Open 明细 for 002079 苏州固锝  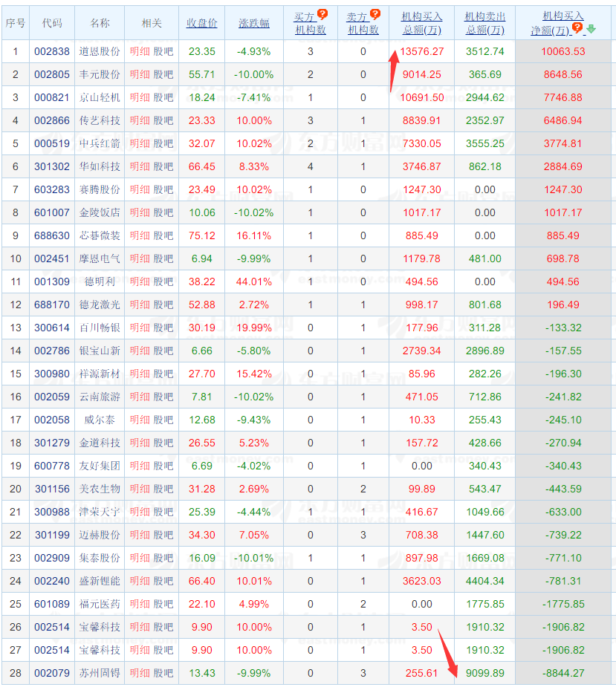click(x=140, y=673)
